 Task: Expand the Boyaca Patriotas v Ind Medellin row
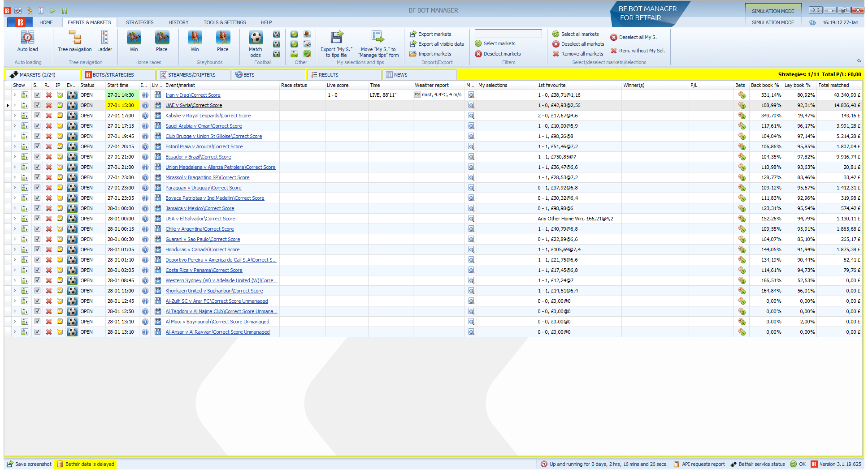[x=14, y=198]
